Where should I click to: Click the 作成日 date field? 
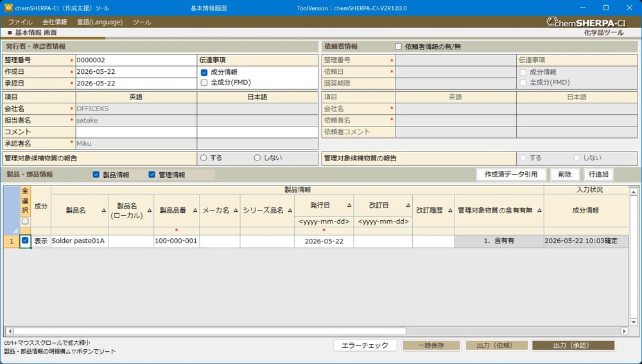tap(136, 72)
